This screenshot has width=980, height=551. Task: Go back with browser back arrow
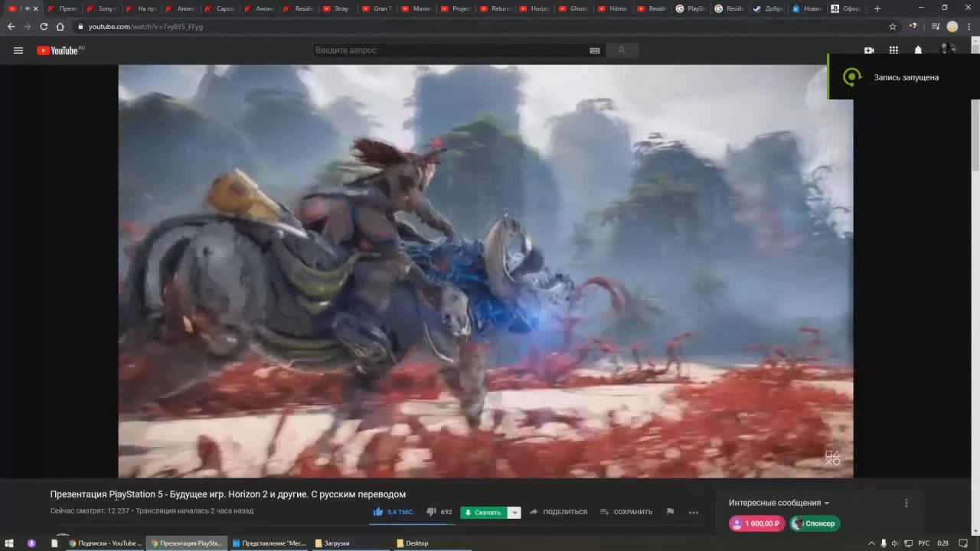11,27
